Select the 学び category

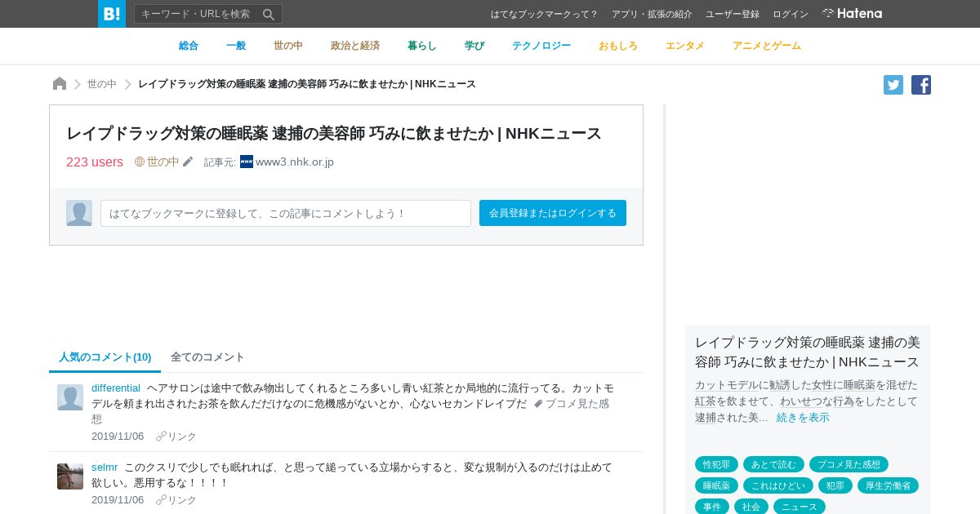point(474,46)
